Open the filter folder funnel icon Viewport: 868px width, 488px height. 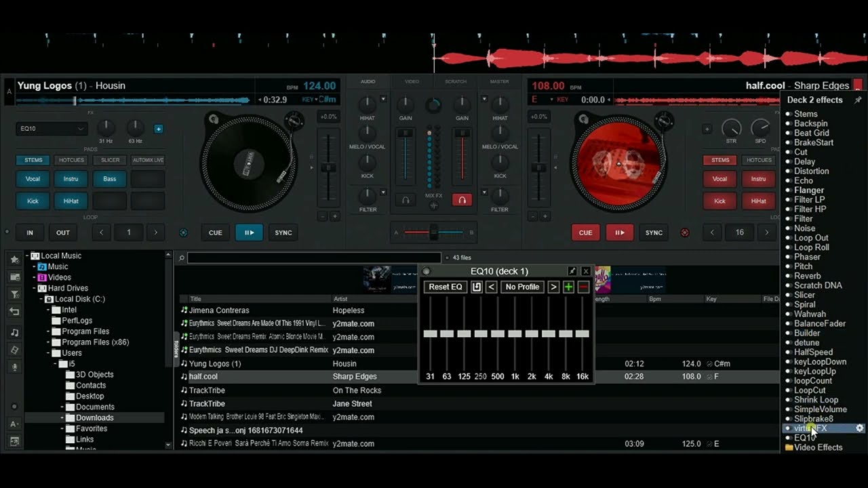pyautogui.click(x=14, y=294)
